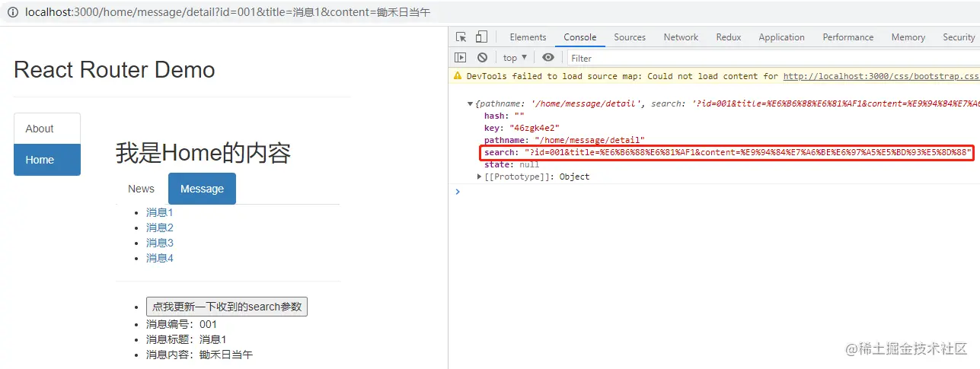
Task: Click the key value "46zgk4e2"
Action: click(535, 128)
